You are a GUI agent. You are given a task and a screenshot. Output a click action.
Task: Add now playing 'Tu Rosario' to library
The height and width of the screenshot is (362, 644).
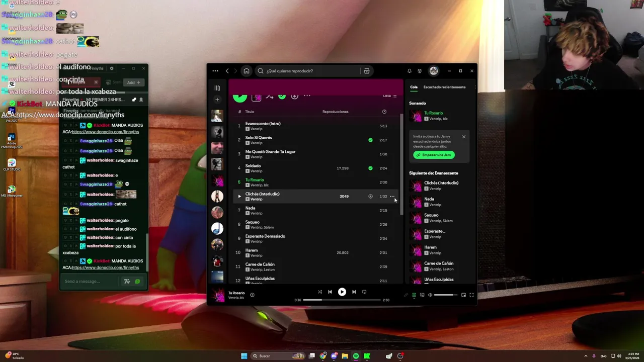(252, 295)
